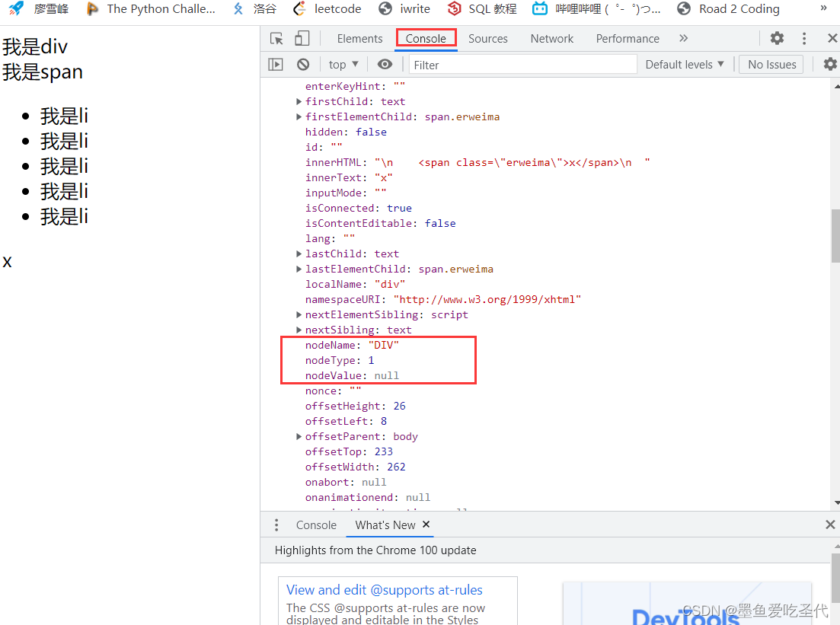The image size is (840, 625).
Task: Focus the console Filter field
Action: [523, 65]
